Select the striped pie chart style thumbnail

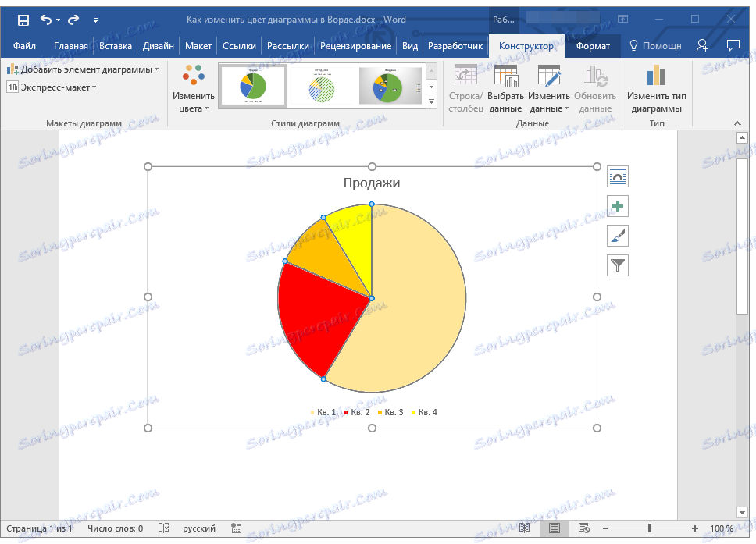(x=322, y=86)
